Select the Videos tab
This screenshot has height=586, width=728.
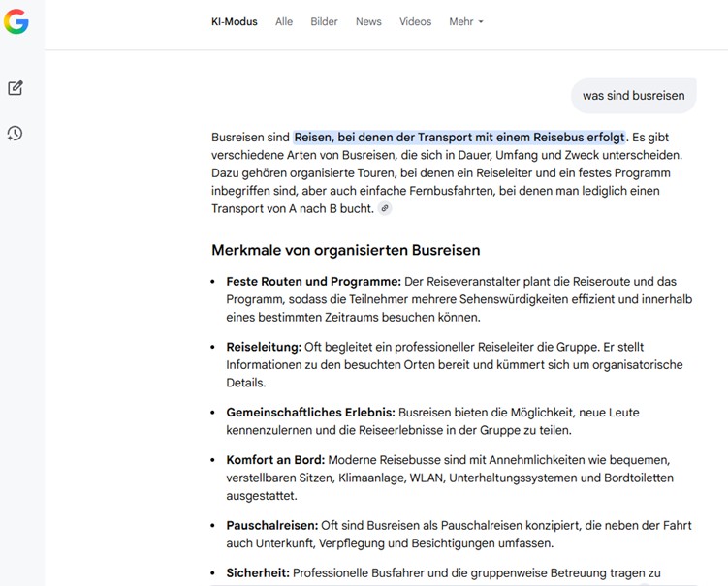coord(415,21)
